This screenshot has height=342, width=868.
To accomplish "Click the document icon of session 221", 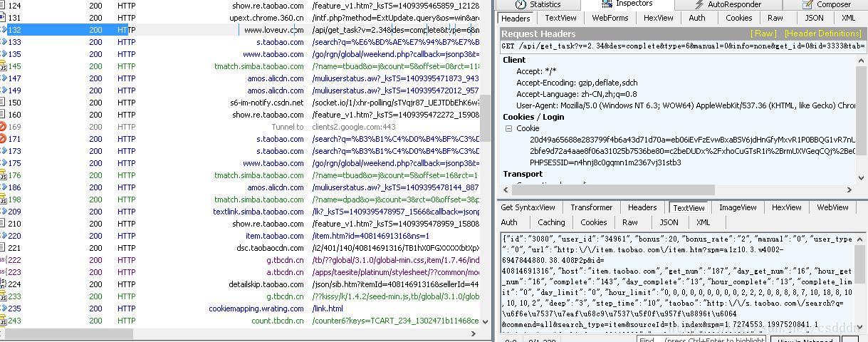I will click(x=2, y=247).
